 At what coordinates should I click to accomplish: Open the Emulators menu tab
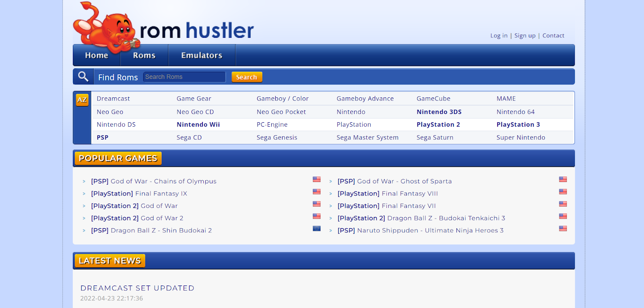[x=202, y=55]
